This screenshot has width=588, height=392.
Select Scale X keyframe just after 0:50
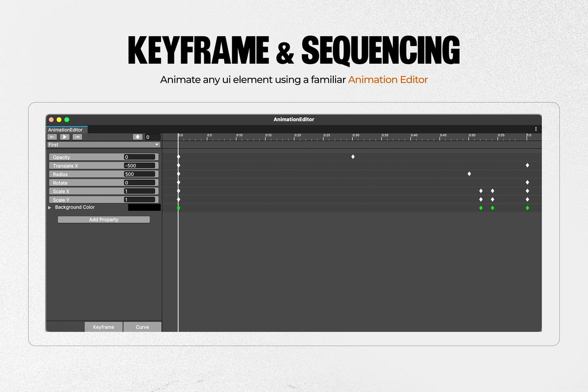pyautogui.click(x=481, y=191)
